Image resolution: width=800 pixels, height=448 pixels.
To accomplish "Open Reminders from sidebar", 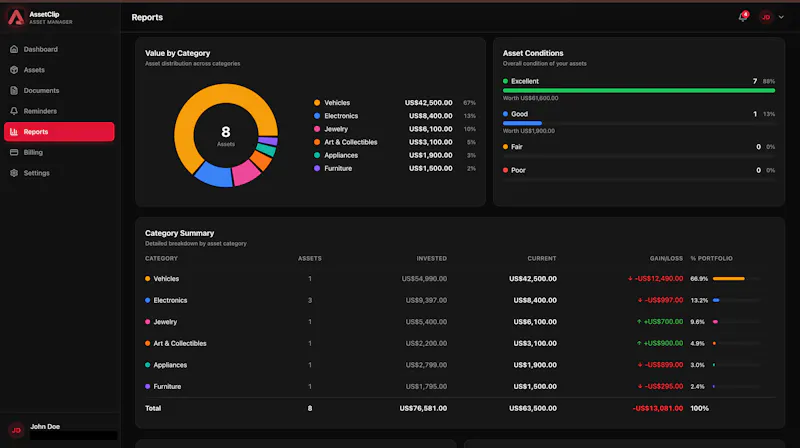I will (59, 111).
